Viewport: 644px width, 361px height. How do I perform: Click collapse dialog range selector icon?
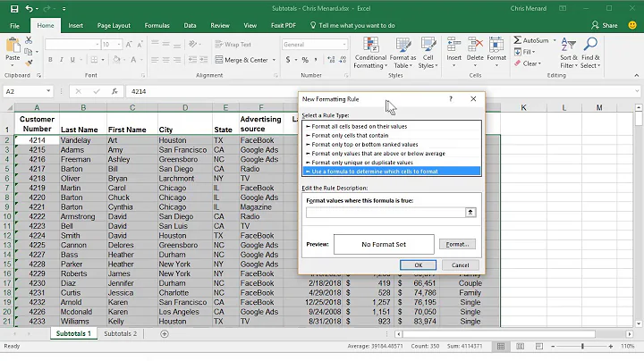pyautogui.click(x=470, y=213)
